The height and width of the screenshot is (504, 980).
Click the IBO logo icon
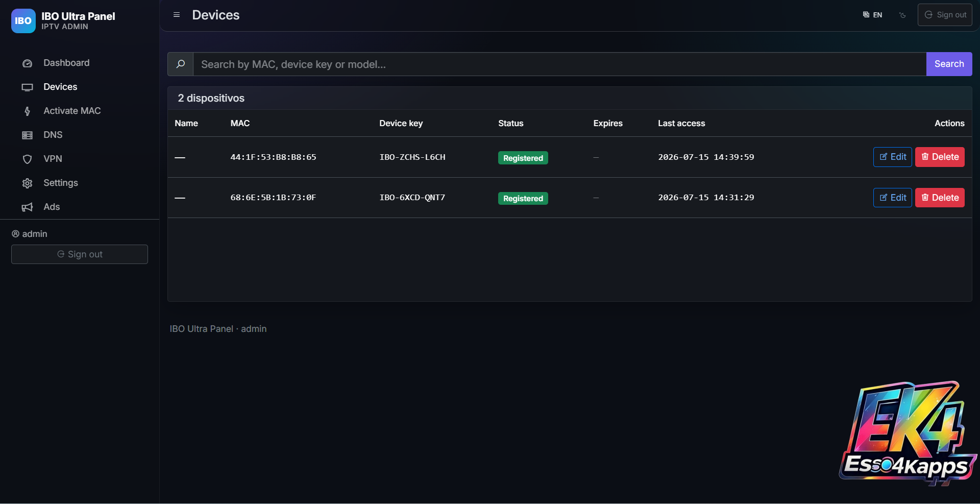click(x=23, y=21)
